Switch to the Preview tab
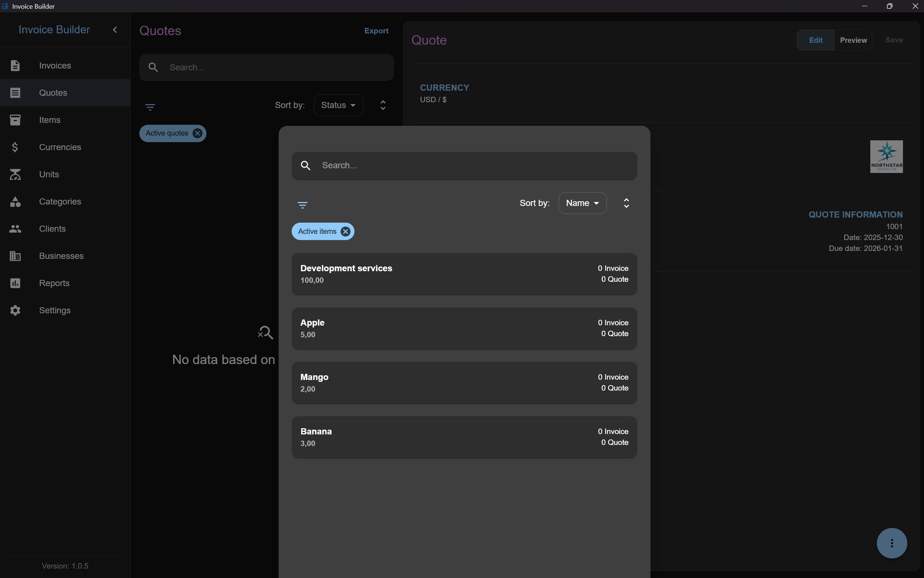Image resolution: width=924 pixels, height=578 pixels. click(853, 40)
